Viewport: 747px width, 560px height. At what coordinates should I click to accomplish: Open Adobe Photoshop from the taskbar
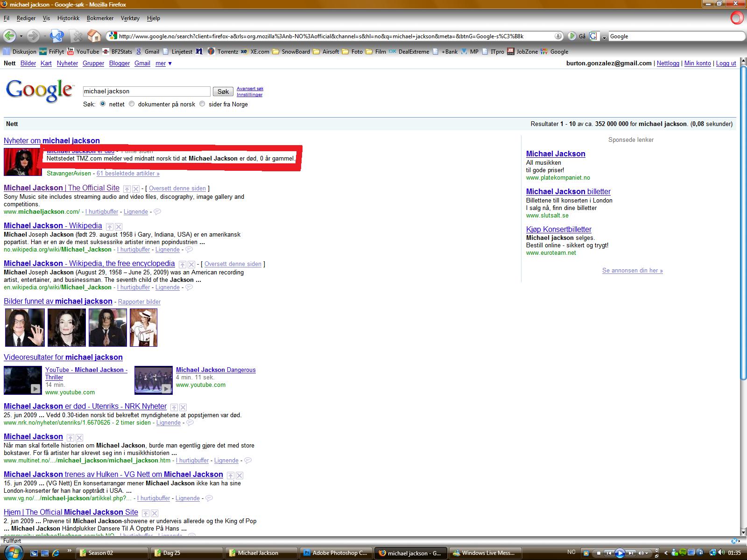(336, 553)
